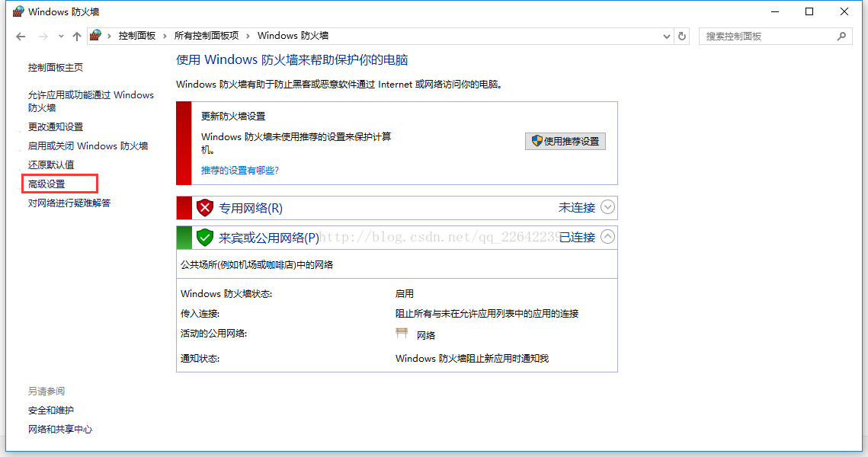Click 控制面板 in the breadcrumb path
The height and width of the screenshot is (457, 868).
click(136, 36)
